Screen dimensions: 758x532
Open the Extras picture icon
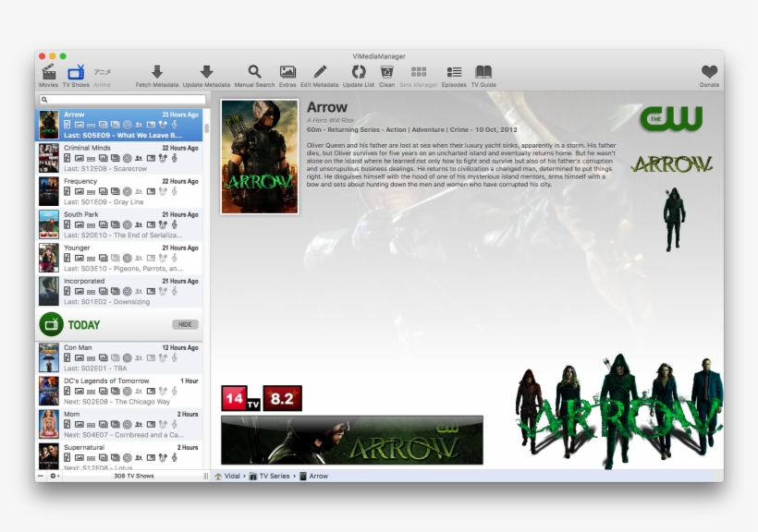(x=287, y=72)
